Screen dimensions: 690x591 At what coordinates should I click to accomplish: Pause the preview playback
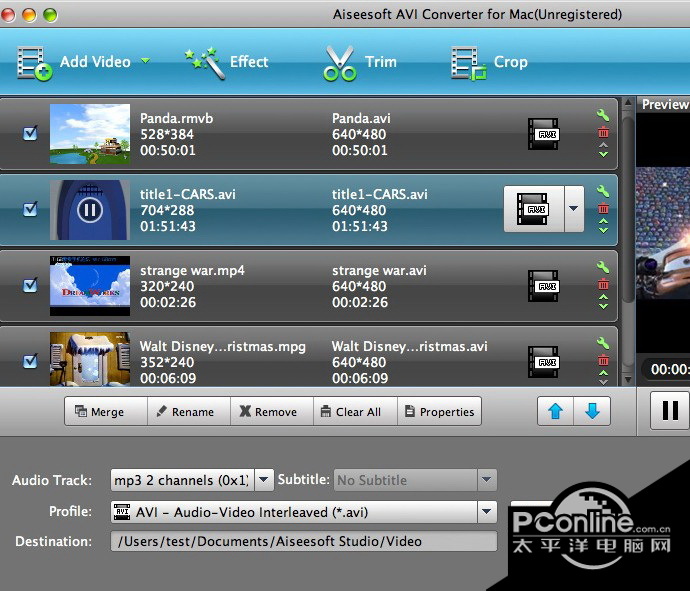pyautogui.click(x=670, y=410)
